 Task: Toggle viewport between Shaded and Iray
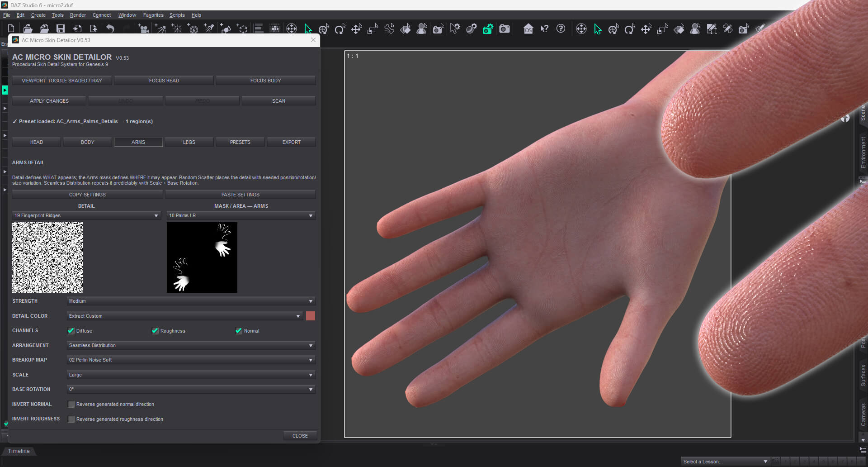pos(62,81)
